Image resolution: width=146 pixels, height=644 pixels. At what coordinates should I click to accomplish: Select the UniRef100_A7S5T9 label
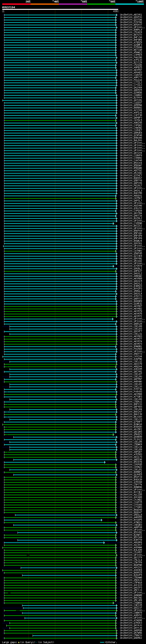point(131,266)
